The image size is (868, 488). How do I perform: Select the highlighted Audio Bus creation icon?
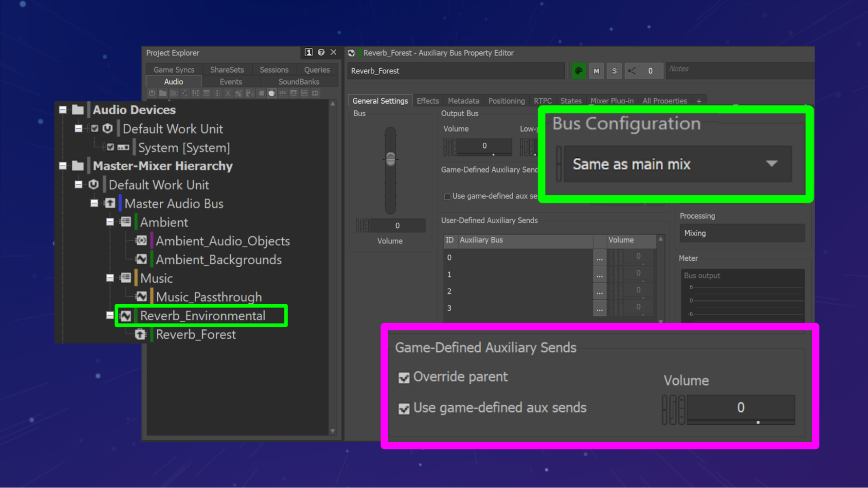click(272, 93)
